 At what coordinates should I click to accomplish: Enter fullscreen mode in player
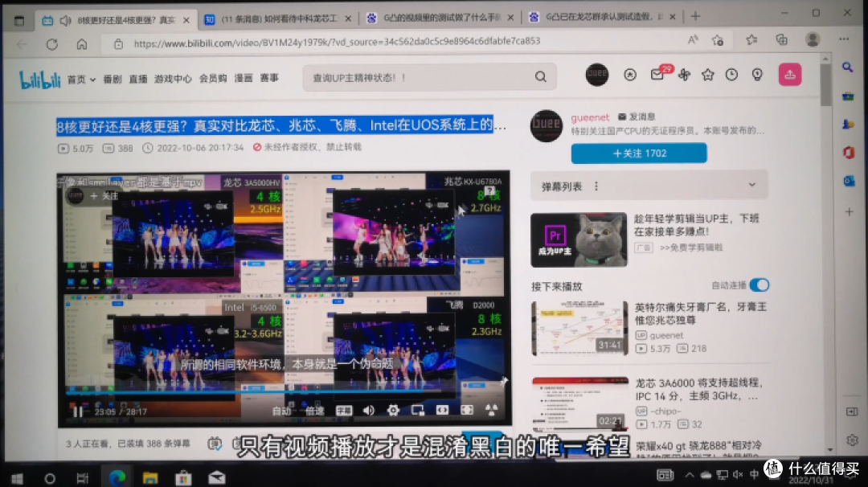(467, 410)
